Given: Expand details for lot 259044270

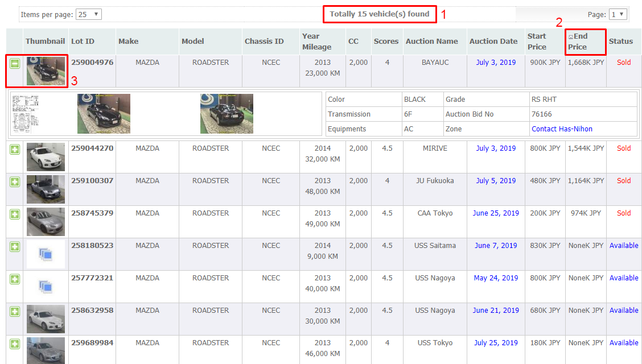Looking at the screenshot, I should pyautogui.click(x=15, y=150).
